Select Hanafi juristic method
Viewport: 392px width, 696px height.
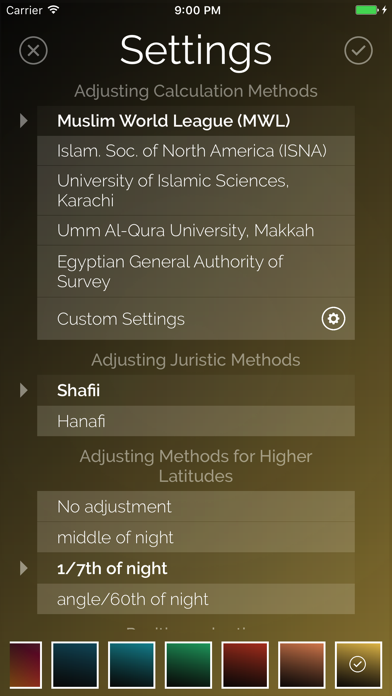pyautogui.click(x=196, y=421)
